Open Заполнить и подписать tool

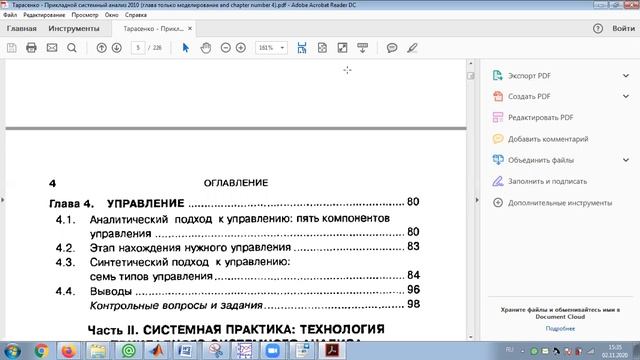point(547,181)
